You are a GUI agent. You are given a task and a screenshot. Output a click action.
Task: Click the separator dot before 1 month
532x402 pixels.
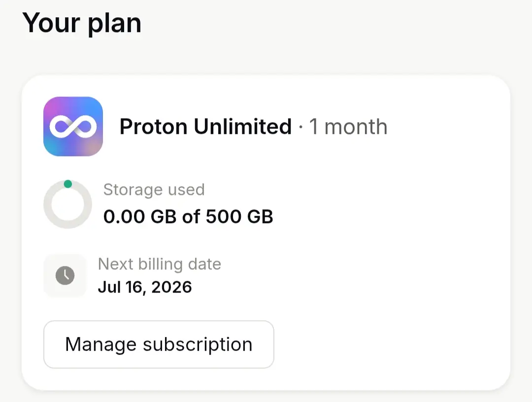[x=300, y=127]
